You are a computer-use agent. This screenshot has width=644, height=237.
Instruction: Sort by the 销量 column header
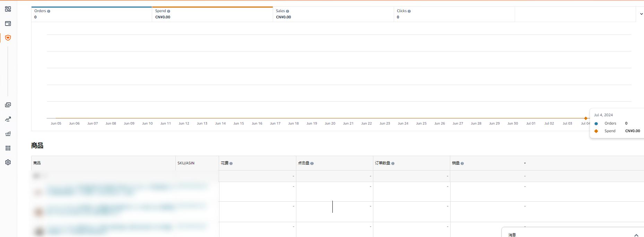[489, 163]
